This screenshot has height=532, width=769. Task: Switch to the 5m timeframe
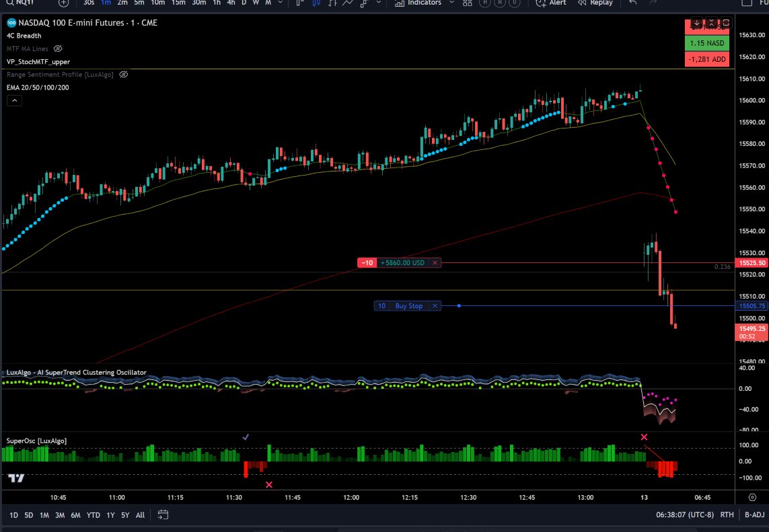[x=139, y=3]
